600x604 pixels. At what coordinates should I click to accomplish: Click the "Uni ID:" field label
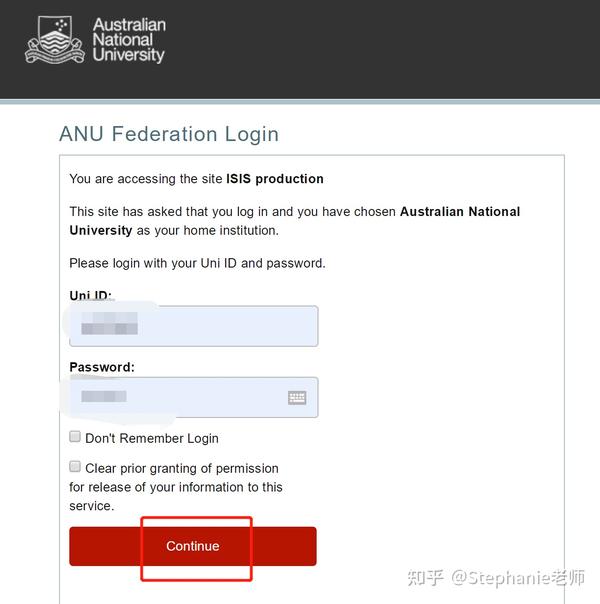click(91, 295)
